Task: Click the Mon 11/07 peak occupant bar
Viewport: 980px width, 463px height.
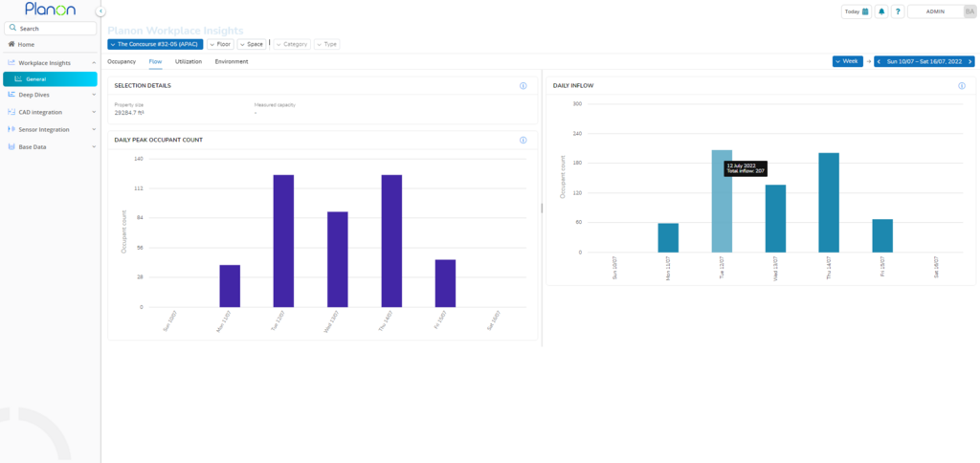Action: [x=230, y=286]
